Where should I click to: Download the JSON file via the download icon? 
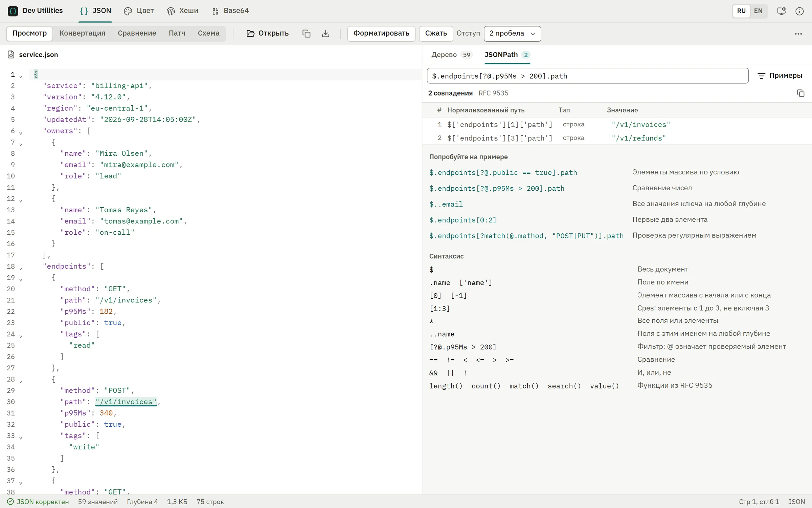(x=325, y=34)
